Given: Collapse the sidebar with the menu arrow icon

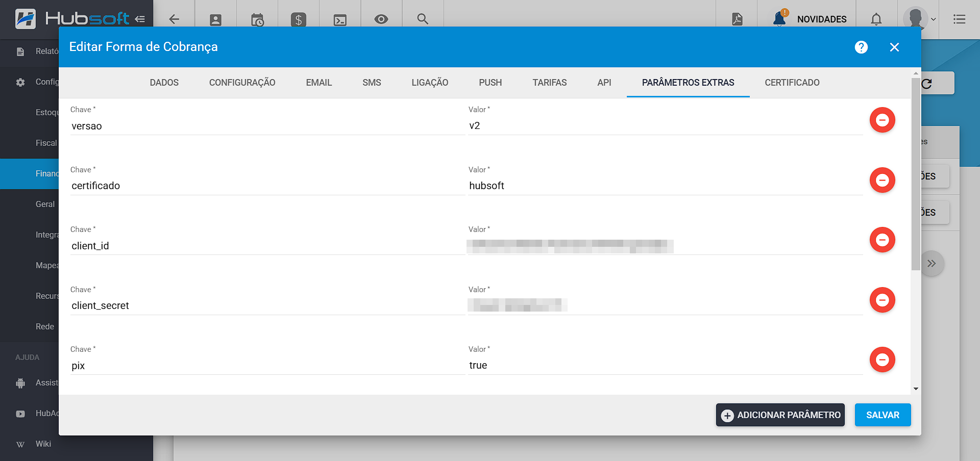Looking at the screenshot, I should click(140, 19).
